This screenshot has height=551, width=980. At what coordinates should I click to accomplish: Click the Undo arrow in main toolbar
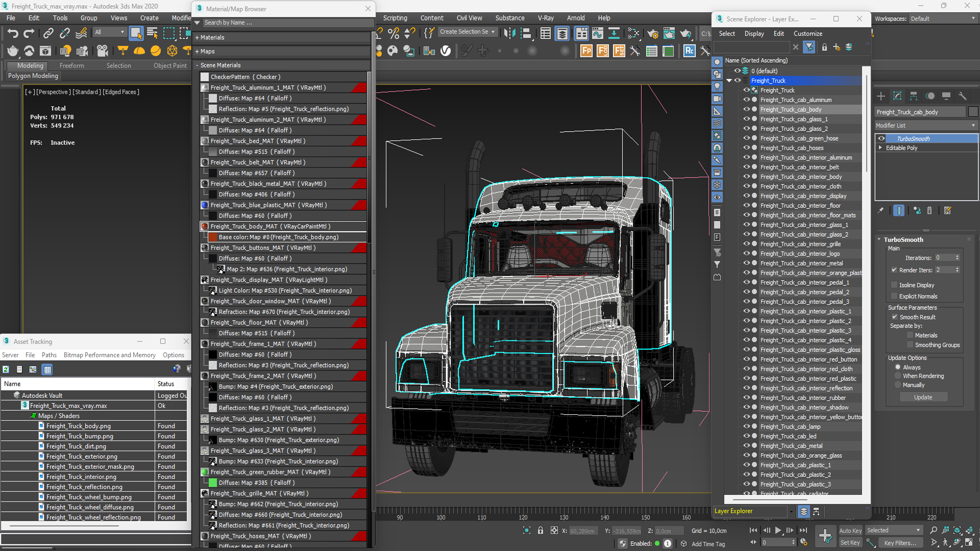12,33
